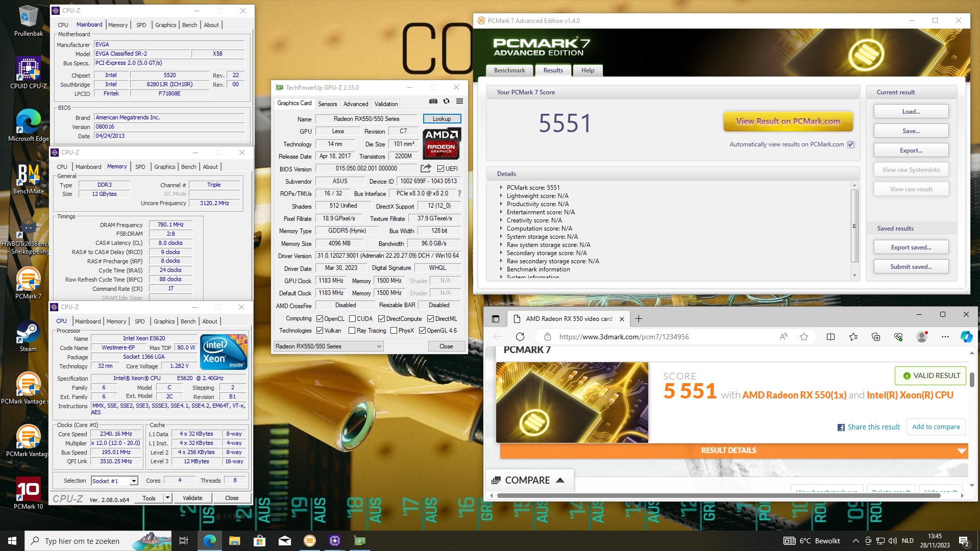Open the GPU-Z hamburger menu
Image resolution: width=980 pixels, height=551 pixels.
(459, 102)
